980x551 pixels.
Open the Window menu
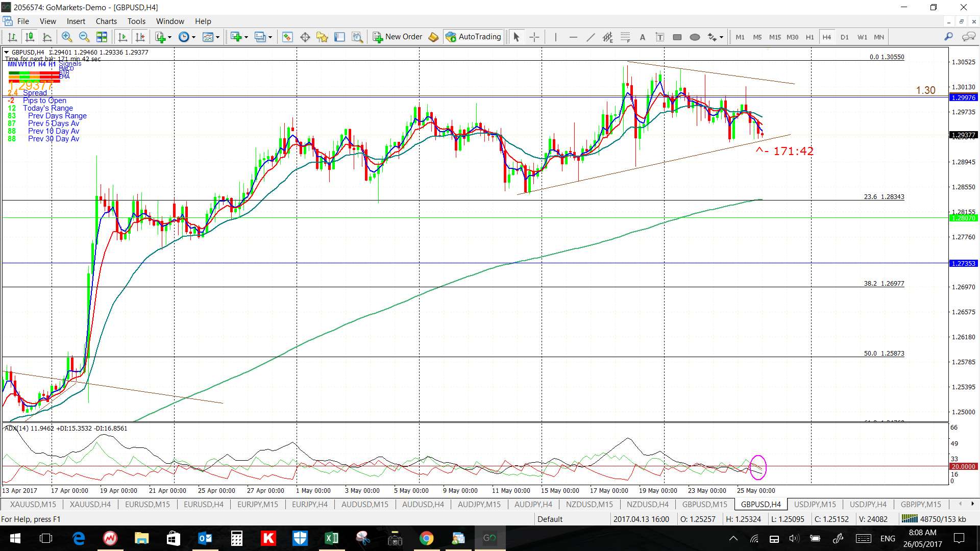click(x=170, y=21)
